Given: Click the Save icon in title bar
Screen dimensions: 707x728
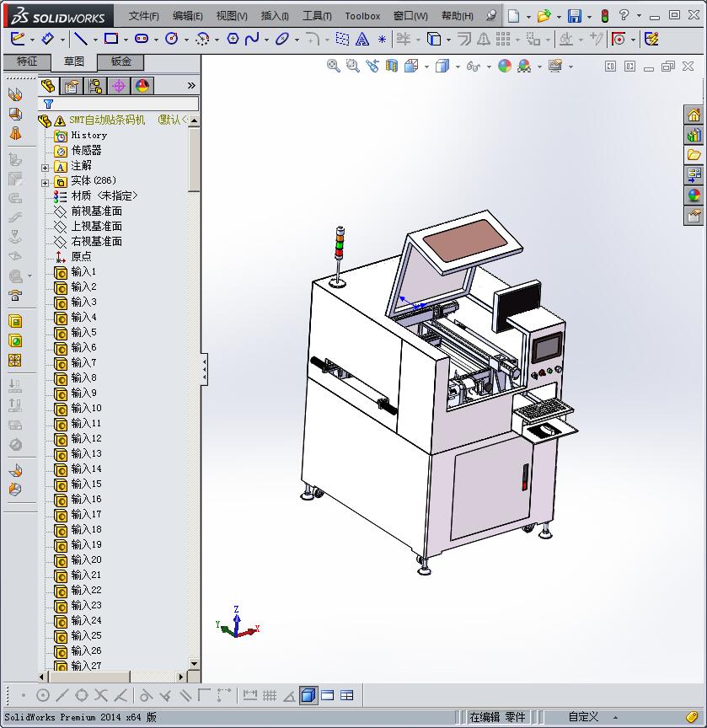Looking at the screenshot, I should click(574, 16).
